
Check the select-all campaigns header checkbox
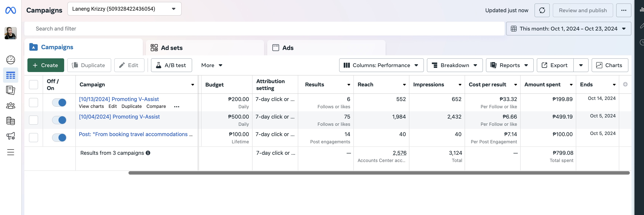34,85
